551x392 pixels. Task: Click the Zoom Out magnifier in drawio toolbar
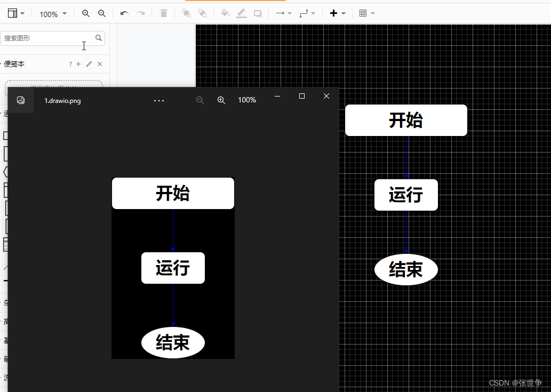point(101,14)
